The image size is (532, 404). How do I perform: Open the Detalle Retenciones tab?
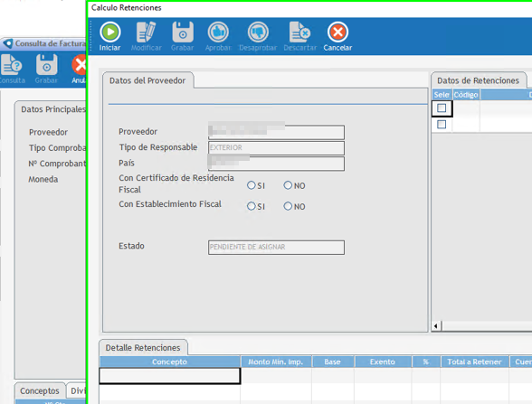click(x=143, y=348)
